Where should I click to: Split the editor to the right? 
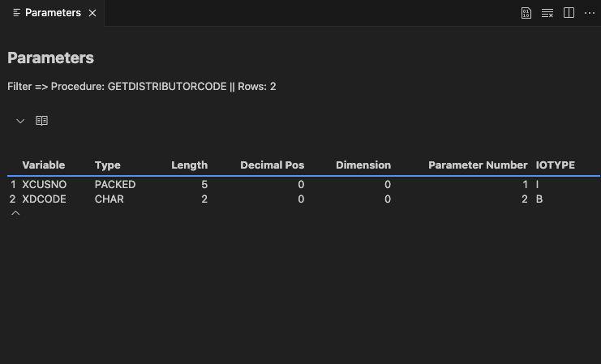(569, 13)
